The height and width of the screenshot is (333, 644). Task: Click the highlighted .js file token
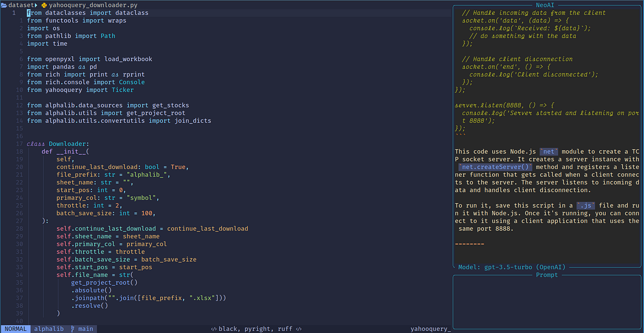click(585, 205)
